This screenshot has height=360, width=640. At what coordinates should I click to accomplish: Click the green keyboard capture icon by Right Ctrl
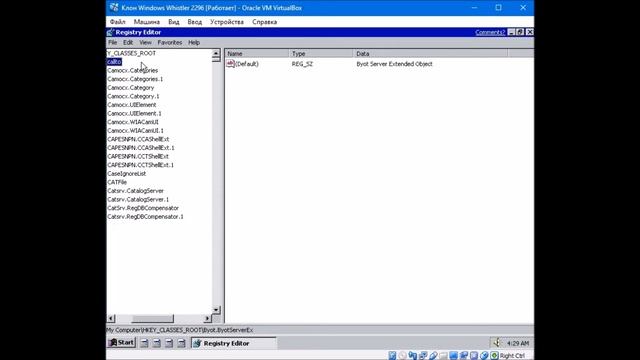494,356
